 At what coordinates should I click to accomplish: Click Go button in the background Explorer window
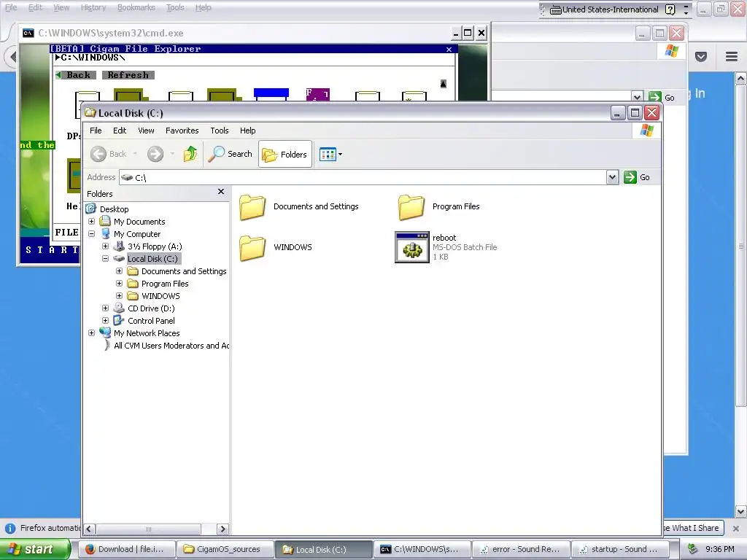pyautogui.click(x=662, y=97)
